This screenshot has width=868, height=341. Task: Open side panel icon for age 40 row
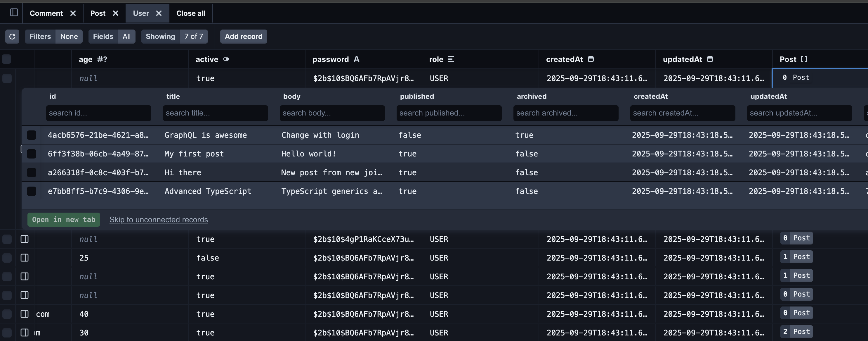25,314
